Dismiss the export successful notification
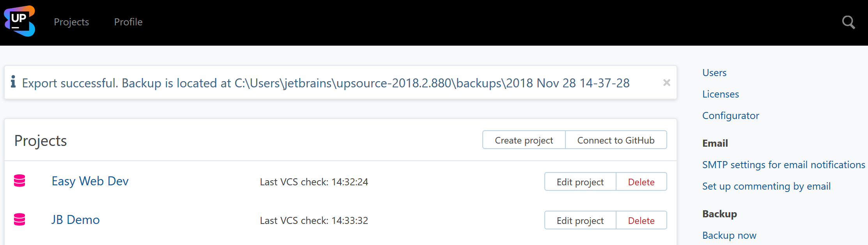 [x=666, y=82]
